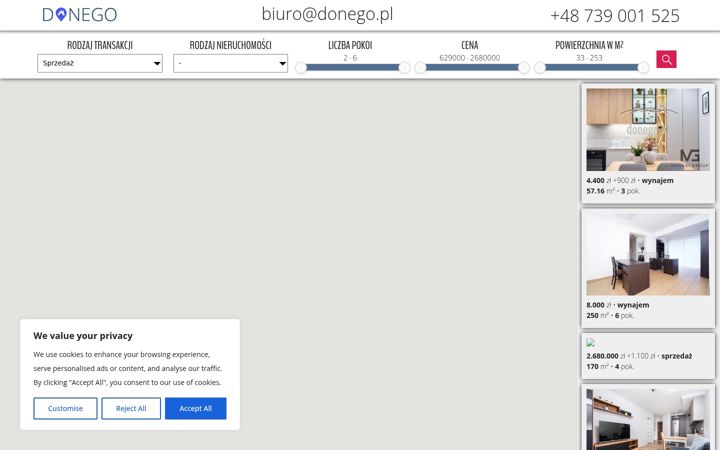The height and width of the screenshot is (450, 720).
Task: Click broken image icon of 2.680.000 zł listing
Action: pyautogui.click(x=591, y=343)
